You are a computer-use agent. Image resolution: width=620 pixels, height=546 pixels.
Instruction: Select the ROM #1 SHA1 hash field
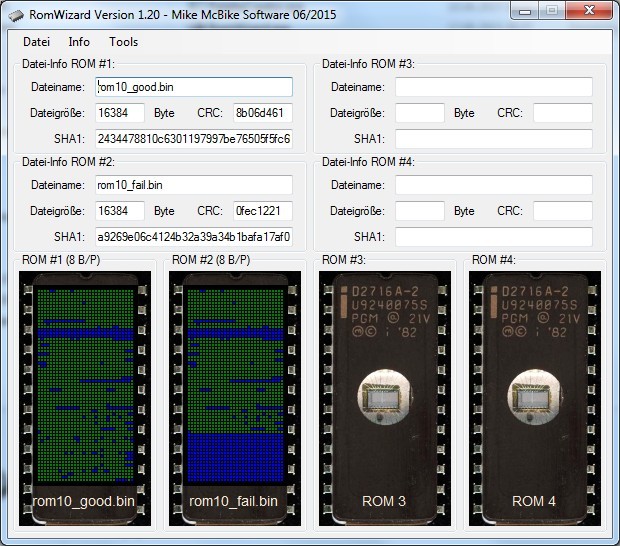point(194,138)
